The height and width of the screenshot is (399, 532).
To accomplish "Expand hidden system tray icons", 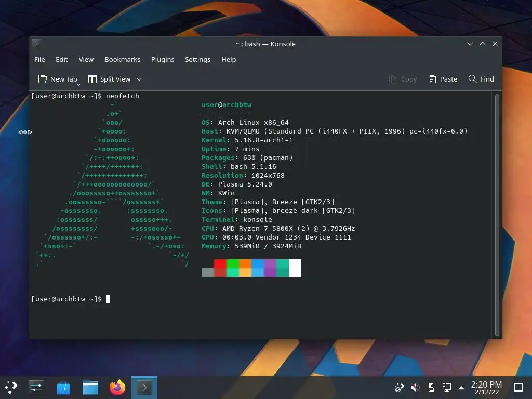I will point(461,388).
